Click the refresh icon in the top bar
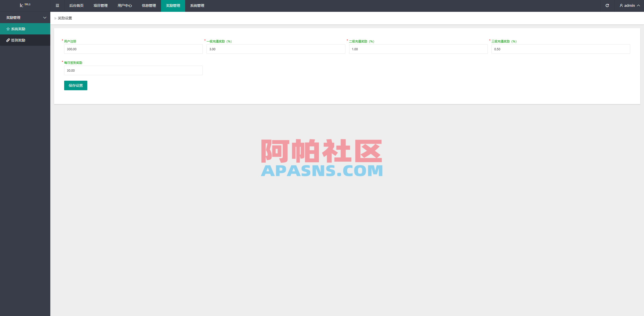644x316 pixels. click(607, 5)
